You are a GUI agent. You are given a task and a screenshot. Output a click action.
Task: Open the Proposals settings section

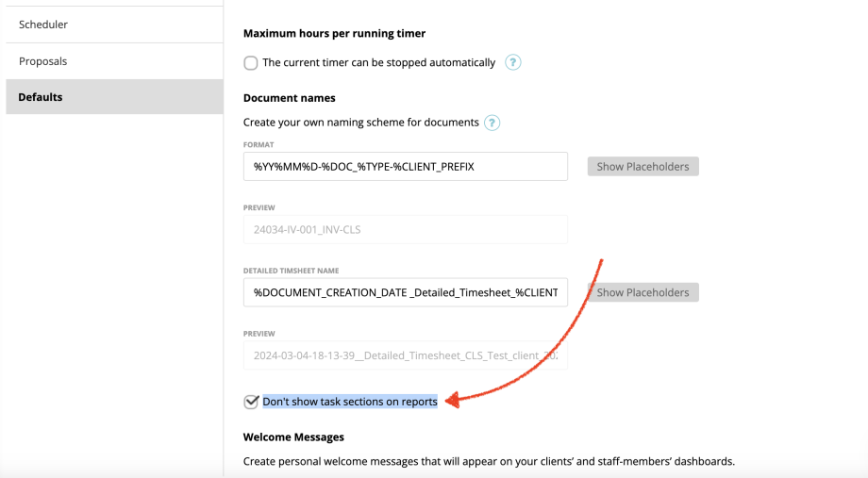click(114, 61)
